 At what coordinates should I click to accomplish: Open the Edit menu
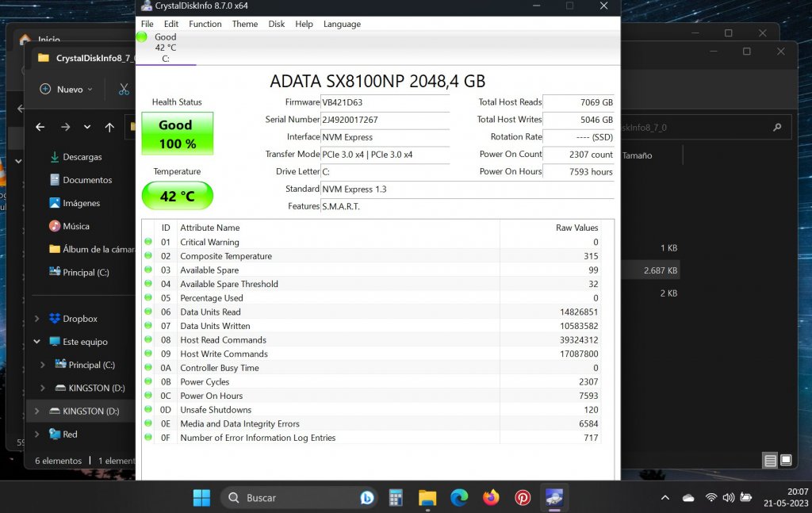pyautogui.click(x=171, y=24)
